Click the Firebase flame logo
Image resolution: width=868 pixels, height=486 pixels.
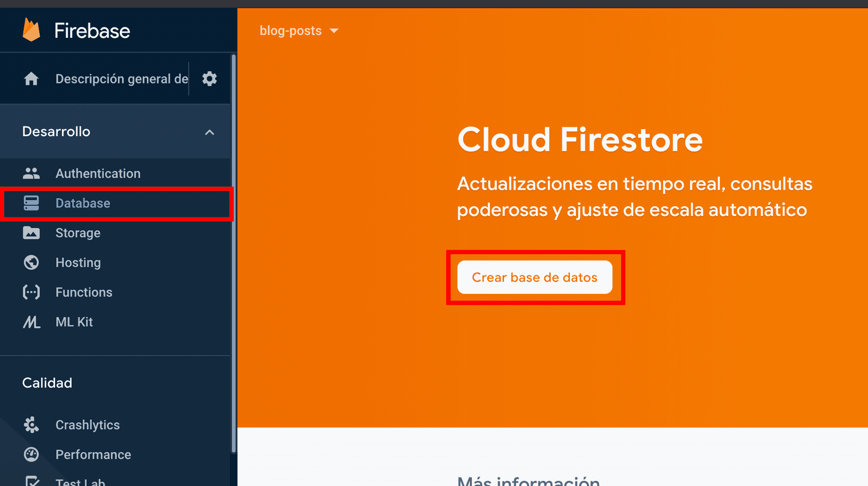click(31, 29)
